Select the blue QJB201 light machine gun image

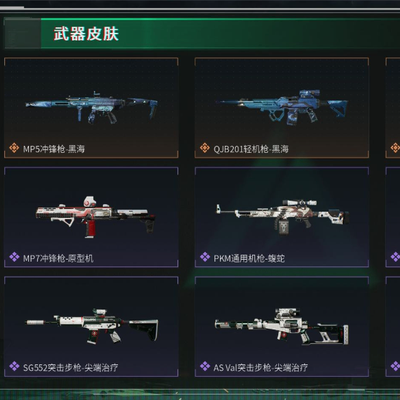(x=282, y=107)
